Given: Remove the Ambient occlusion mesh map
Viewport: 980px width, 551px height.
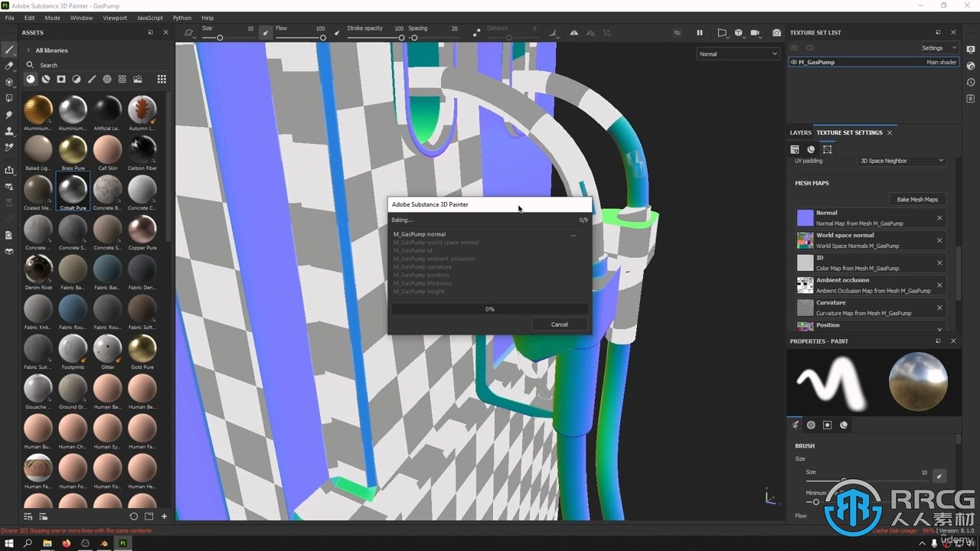Looking at the screenshot, I should [x=939, y=285].
